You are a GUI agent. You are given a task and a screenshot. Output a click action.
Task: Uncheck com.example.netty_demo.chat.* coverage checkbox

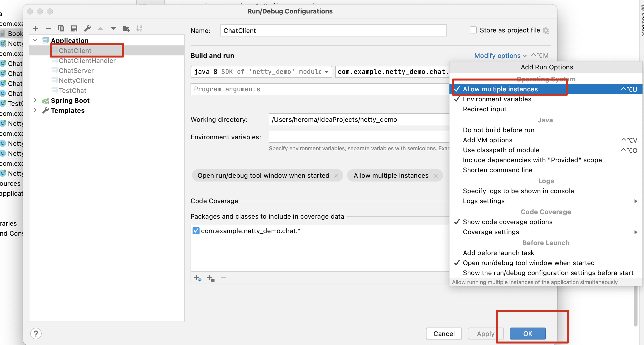[x=196, y=231]
